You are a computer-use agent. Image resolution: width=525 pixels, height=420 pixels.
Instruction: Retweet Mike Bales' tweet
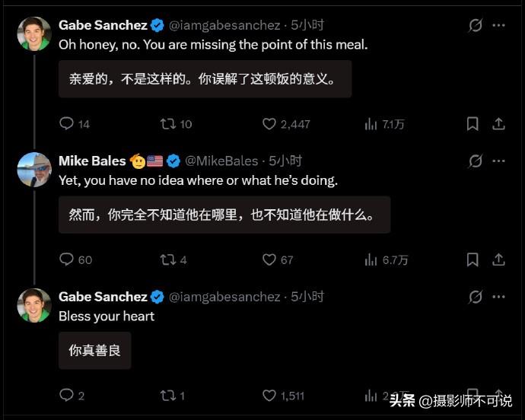point(167,259)
